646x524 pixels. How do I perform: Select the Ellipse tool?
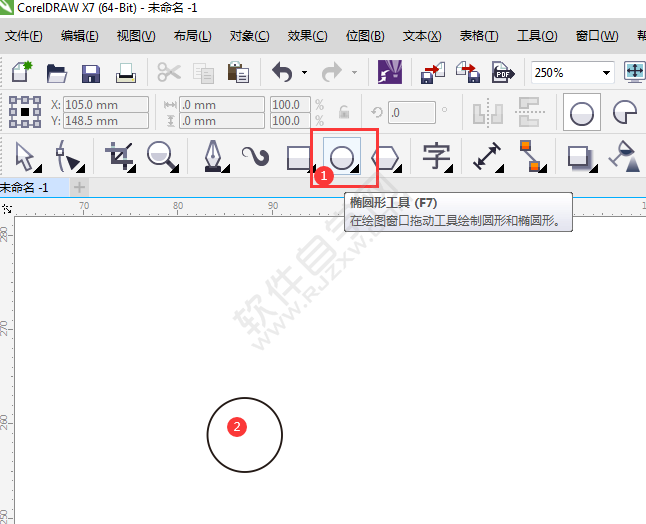342,157
